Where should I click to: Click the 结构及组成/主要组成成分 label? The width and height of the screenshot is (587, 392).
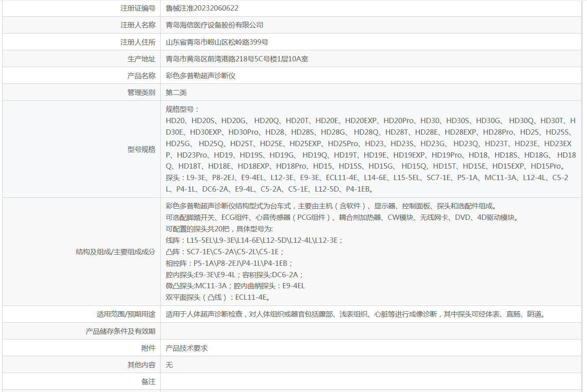[116, 252]
